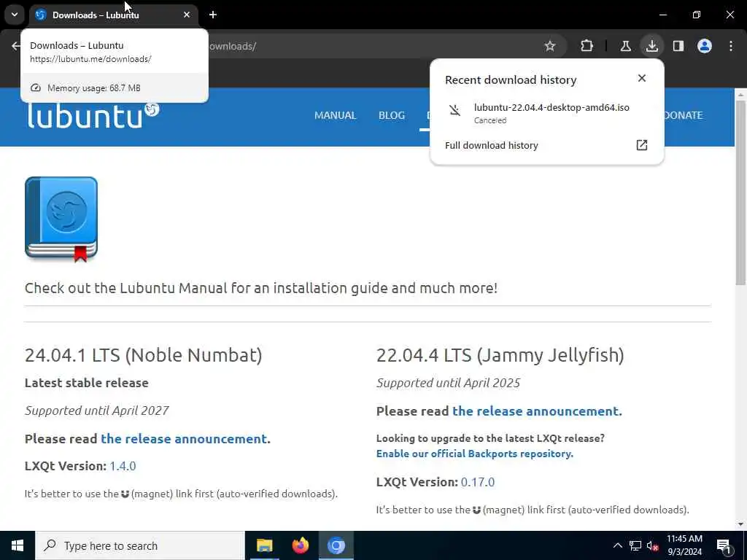Click the browser back arrow
This screenshot has width=747, height=560.
(x=16, y=46)
